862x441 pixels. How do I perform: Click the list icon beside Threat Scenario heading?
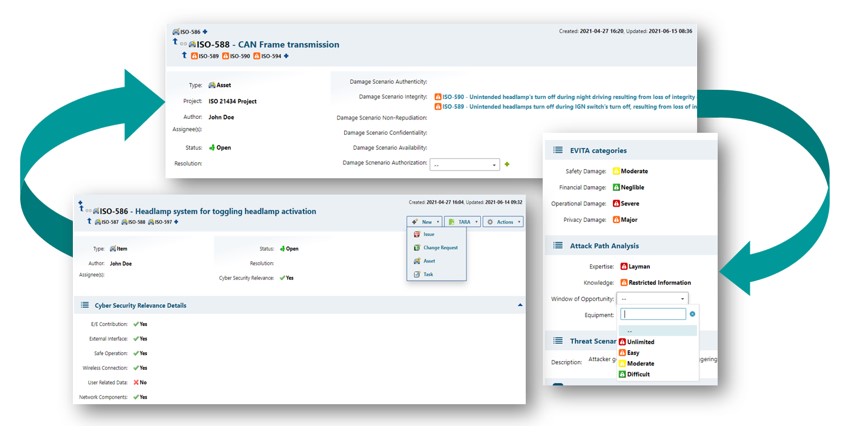[x=558, y=341]
